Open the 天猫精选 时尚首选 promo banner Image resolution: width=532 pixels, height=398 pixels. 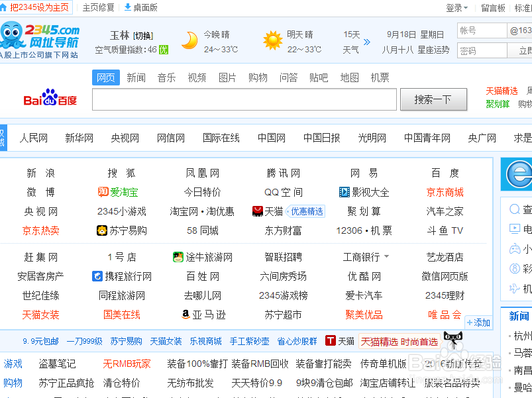coord(399,342)
